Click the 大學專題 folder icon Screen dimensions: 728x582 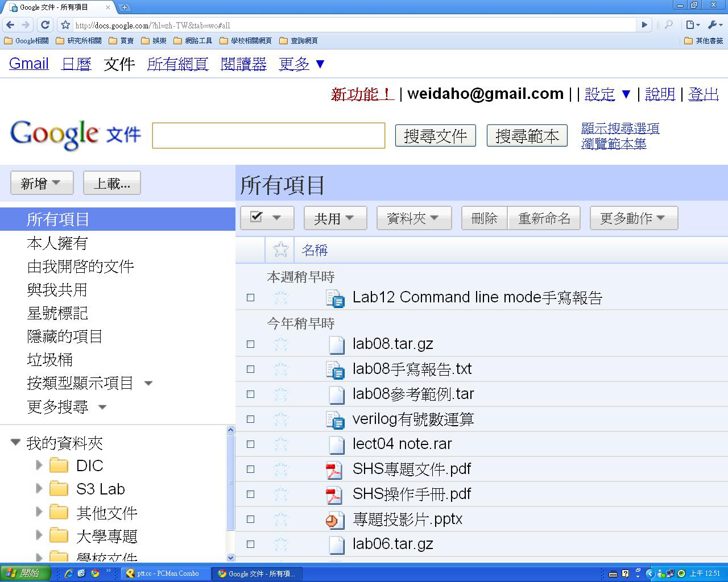pos(59,536)
